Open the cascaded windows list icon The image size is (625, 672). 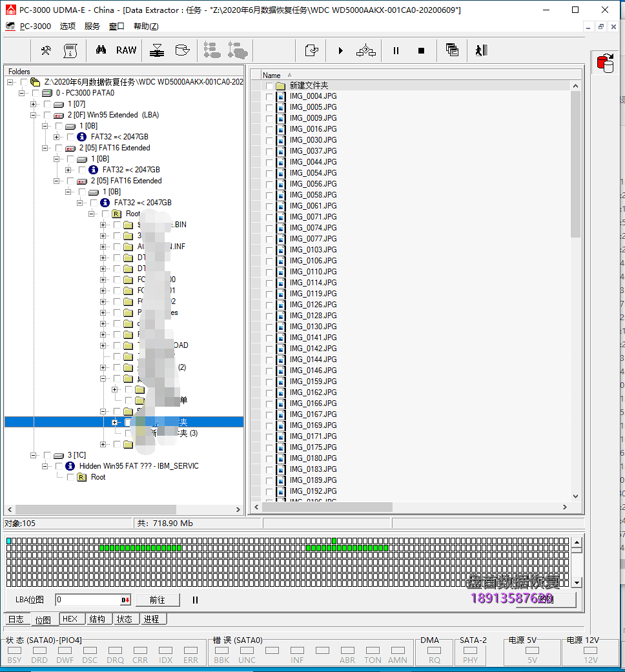(x=452, y=50)
